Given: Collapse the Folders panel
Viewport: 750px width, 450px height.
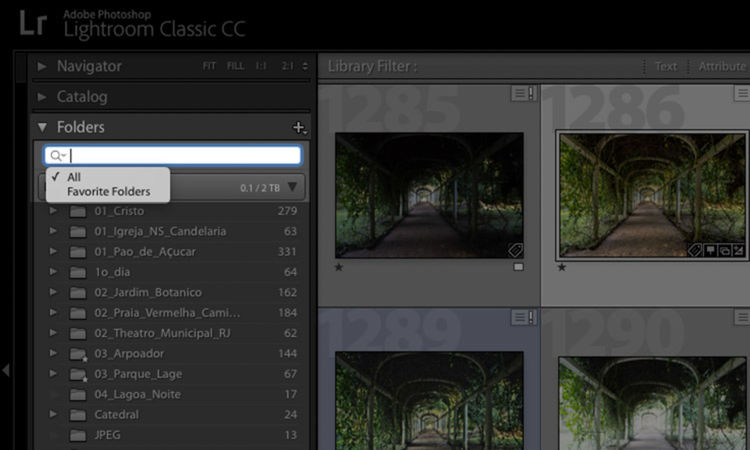Looking at the screenshot, I should pos(42,127).
